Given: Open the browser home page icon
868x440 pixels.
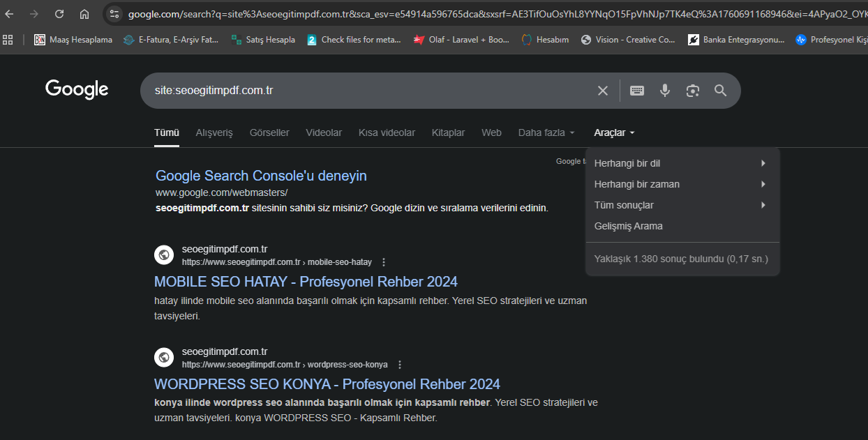Looking at the screenshot, I should [x=84, y=14].
